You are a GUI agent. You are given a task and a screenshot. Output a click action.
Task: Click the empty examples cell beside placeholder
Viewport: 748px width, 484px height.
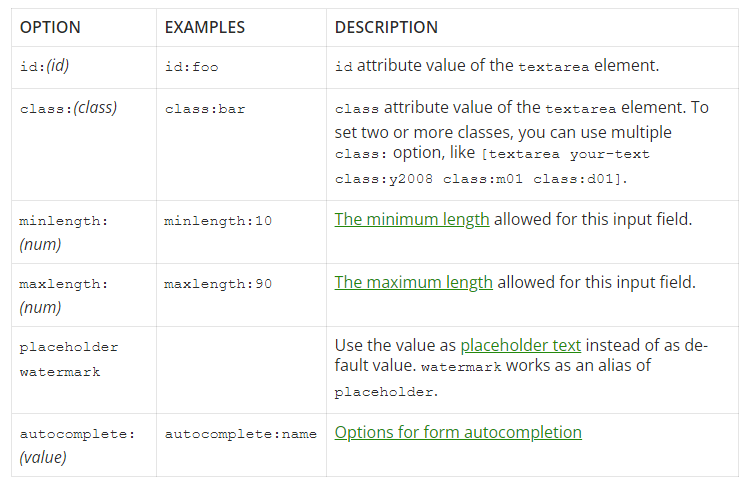tap(240, 370)
